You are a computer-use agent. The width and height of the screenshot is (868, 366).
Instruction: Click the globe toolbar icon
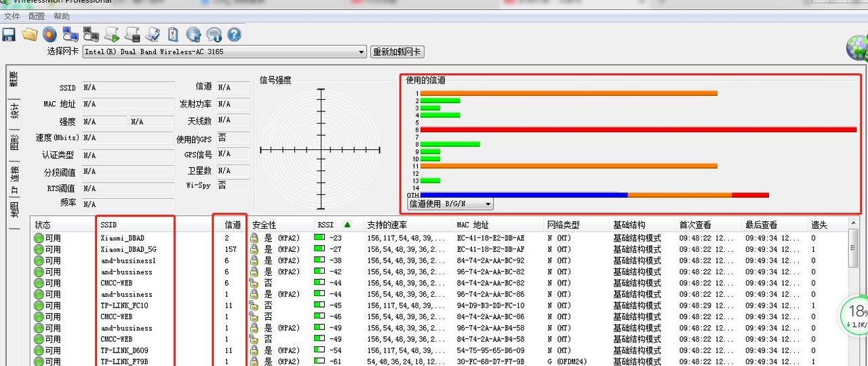pos(194,35)
